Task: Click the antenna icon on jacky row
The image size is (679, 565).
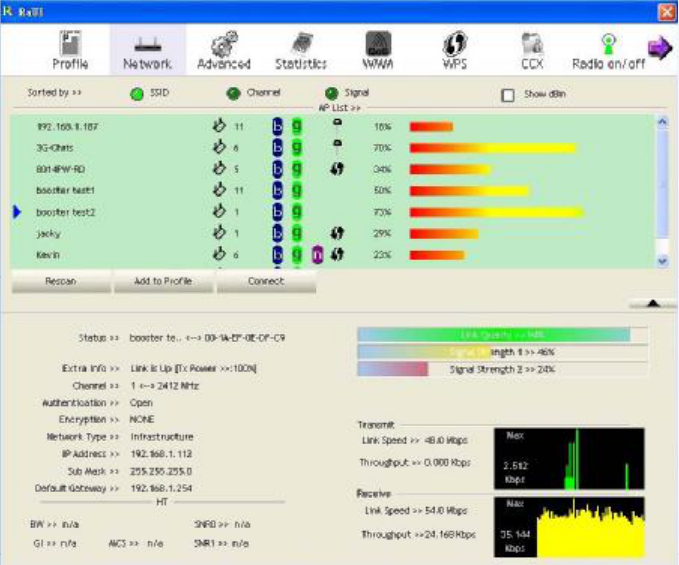Action: click(x=219, y=233)
